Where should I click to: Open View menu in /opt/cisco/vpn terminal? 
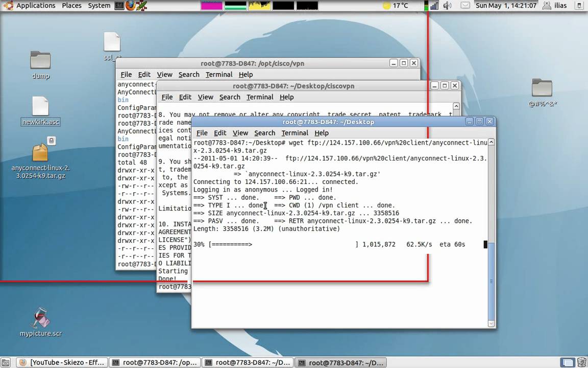164,74
